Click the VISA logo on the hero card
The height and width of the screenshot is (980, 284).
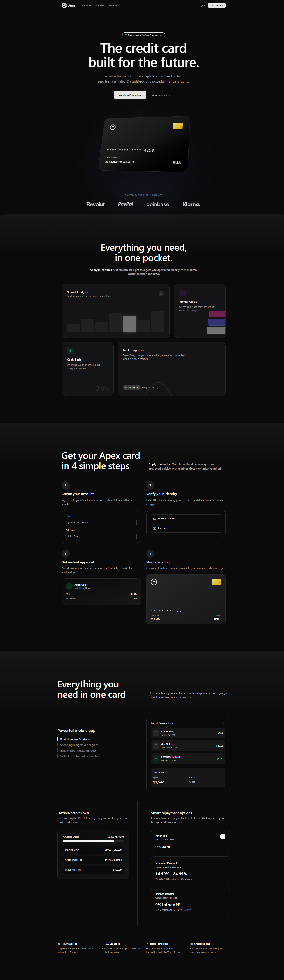177,162
